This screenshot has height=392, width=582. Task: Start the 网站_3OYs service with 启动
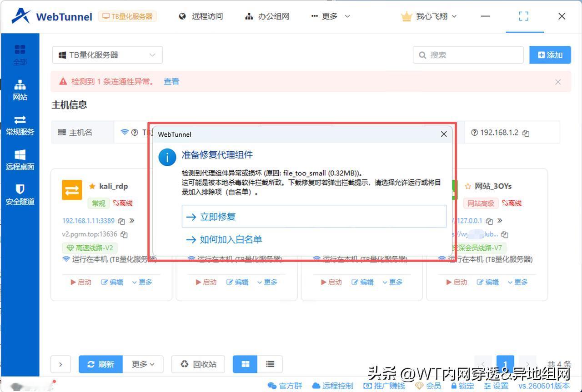(457, 282)
